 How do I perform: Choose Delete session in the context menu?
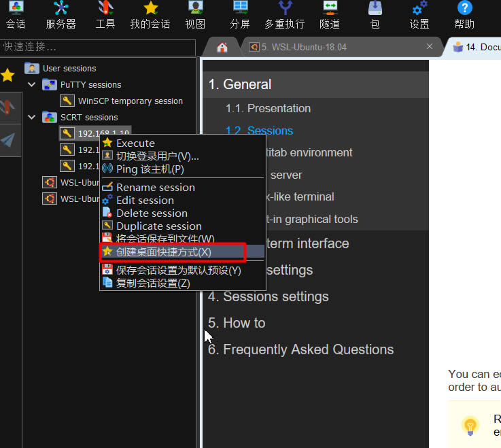[x=152, y=213]
